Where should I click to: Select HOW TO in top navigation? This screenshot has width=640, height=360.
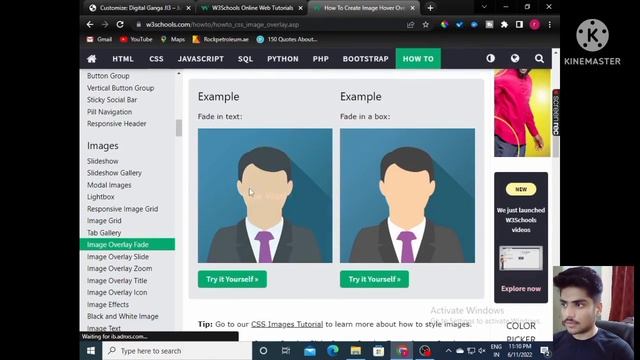click(418, 59)
